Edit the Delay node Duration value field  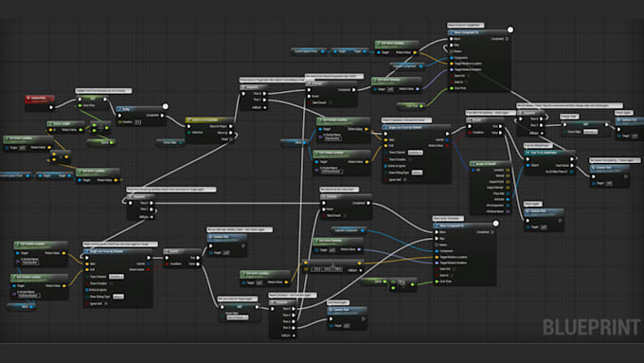pyautogui.click(x=137, y=122)
